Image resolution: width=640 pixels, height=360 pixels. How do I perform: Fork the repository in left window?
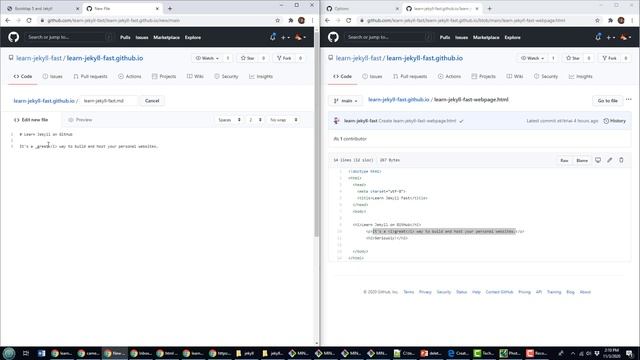click(x=284, y=58)
